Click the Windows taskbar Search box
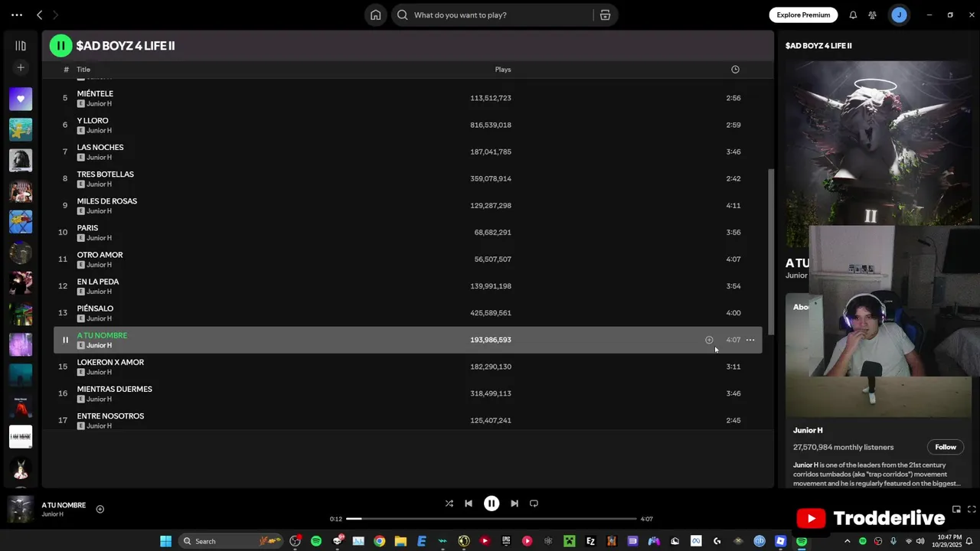 pyautogui.click(x=231, y=541)
